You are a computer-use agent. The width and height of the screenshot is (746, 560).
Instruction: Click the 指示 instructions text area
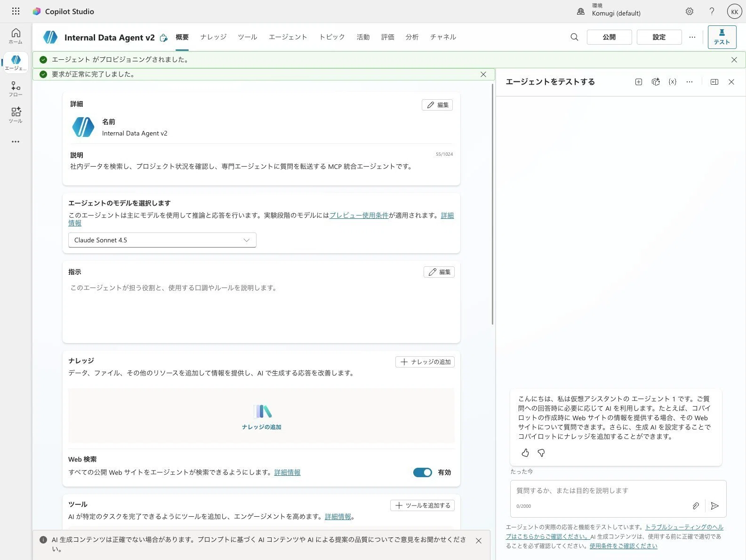pos(261,308)
